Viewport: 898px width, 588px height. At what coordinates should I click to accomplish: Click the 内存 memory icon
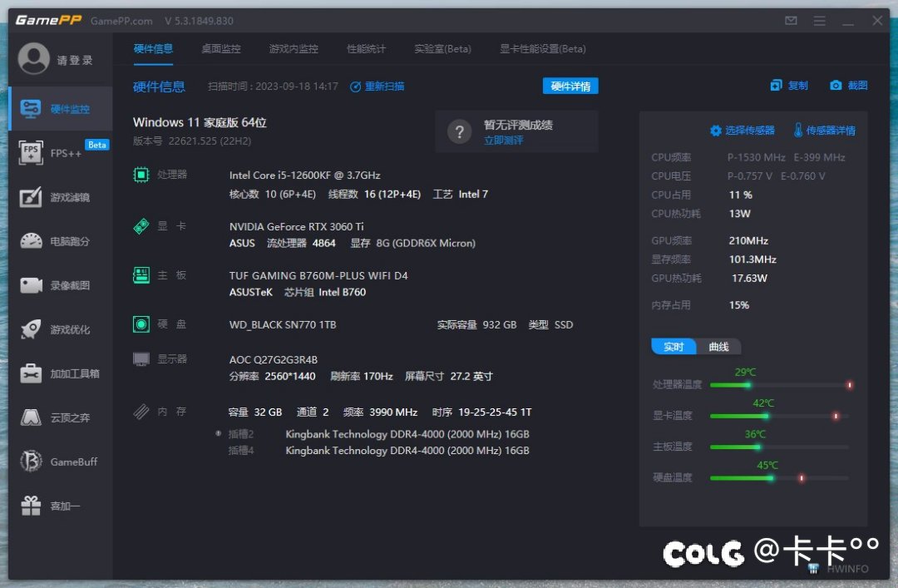click(141, 412)
